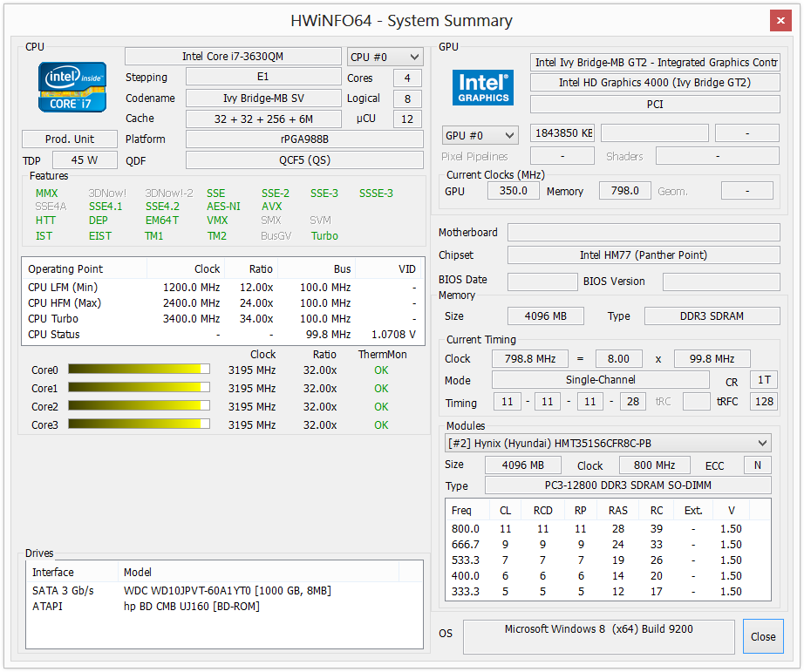Image resolution: width=804 pixels, height=672 pixels.
Task: Click the memory size 4096 MB field
Action: 546,316
